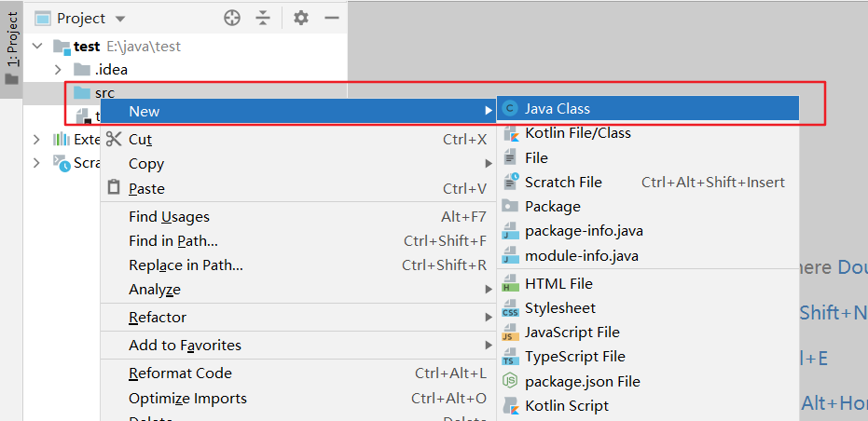Choose Find Usages menu entry
Viewport: 868px width, 421px height.
pos(298,217)
